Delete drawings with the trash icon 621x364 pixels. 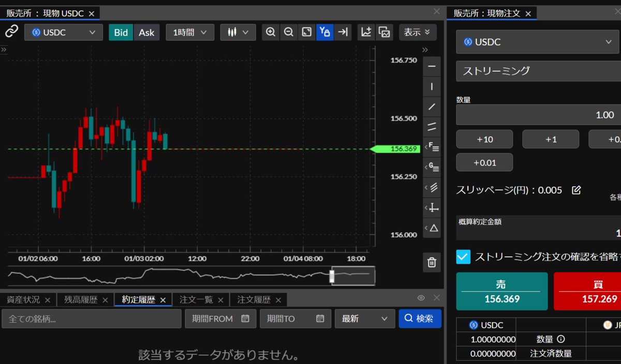(432, 263)
